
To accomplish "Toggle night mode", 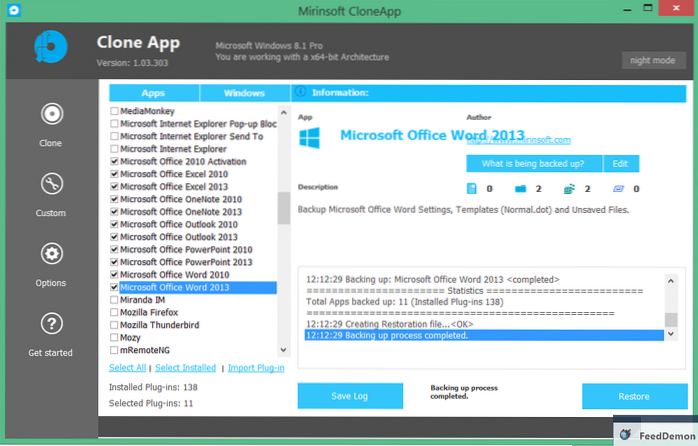I will 653,60.
